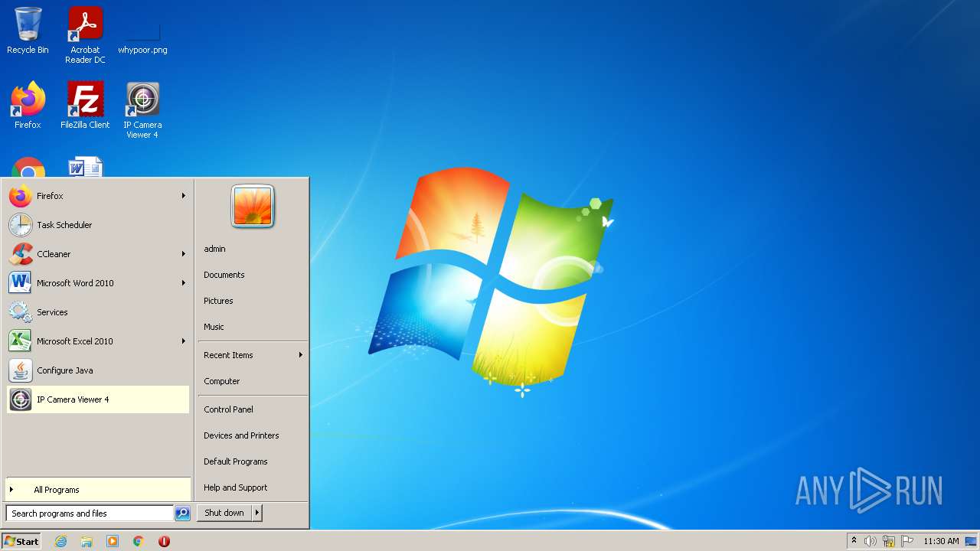Open Computer from Start menu
Screen dimensions: 980x551
[x=253, y=381]
